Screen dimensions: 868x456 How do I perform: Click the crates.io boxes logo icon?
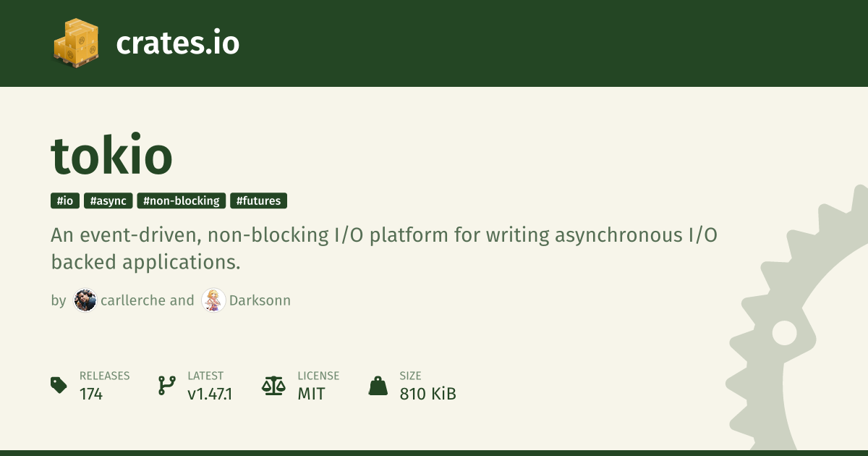[75, 43]
